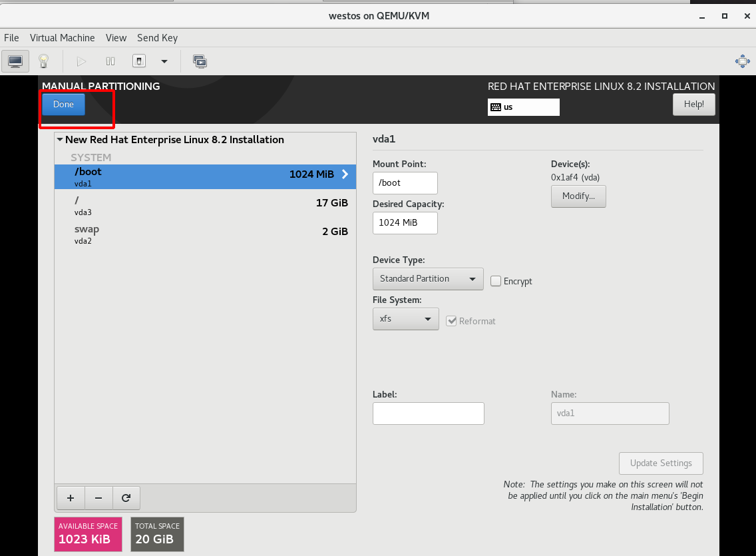Open the Send Key menu
Image resolution: width=756 pixels, height=556 pixels.
click(x=157, y=37)
